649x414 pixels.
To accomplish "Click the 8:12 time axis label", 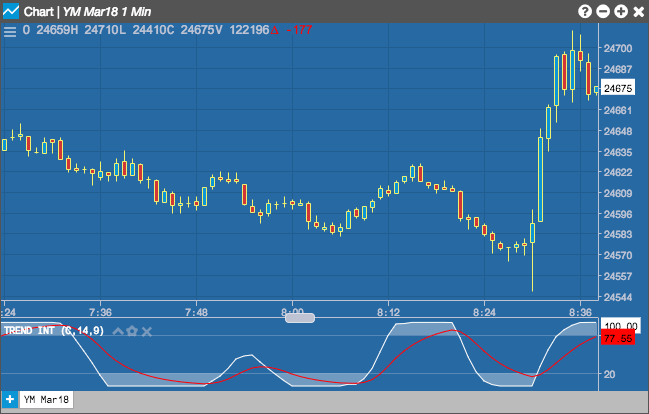I will tap(388, 312).
